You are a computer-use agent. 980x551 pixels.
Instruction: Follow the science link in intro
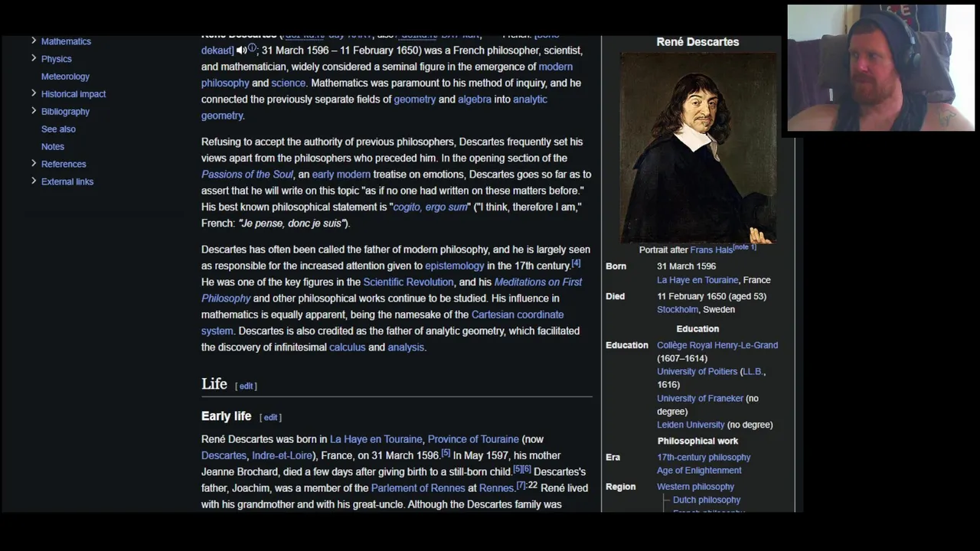tap(288, 83)
